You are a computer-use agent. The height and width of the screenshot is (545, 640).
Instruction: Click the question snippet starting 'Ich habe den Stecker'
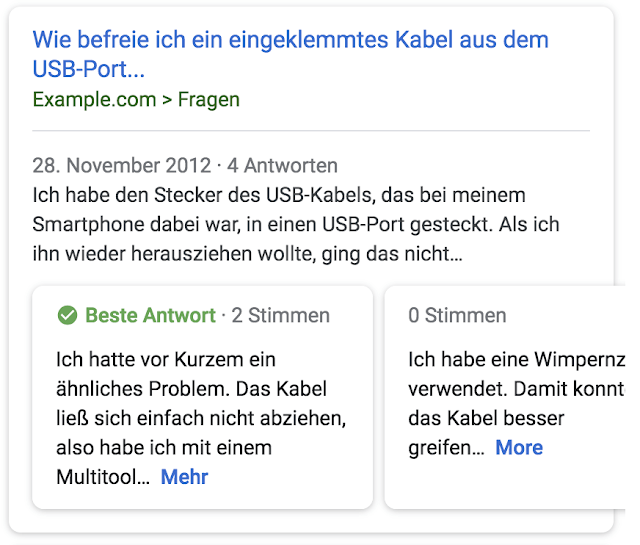click(x=279, y=194)
